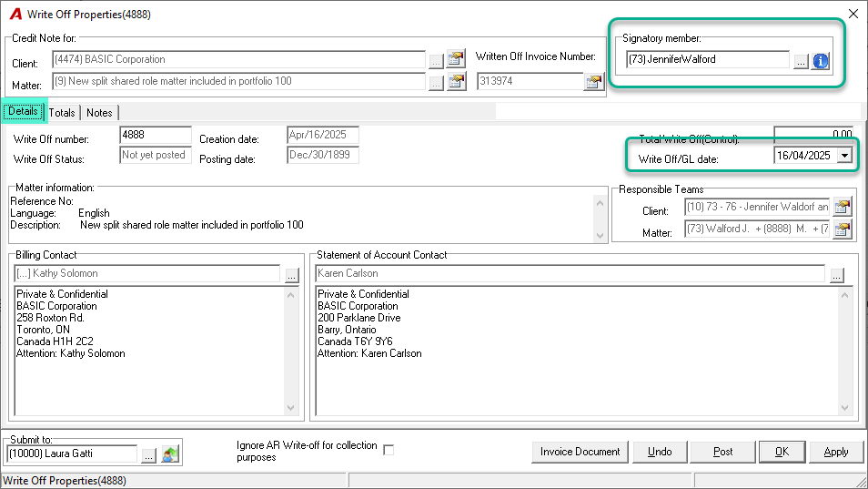Close the Write Off Properties window
The height and width of the screenshot is (489, 868).
[853, 14]
